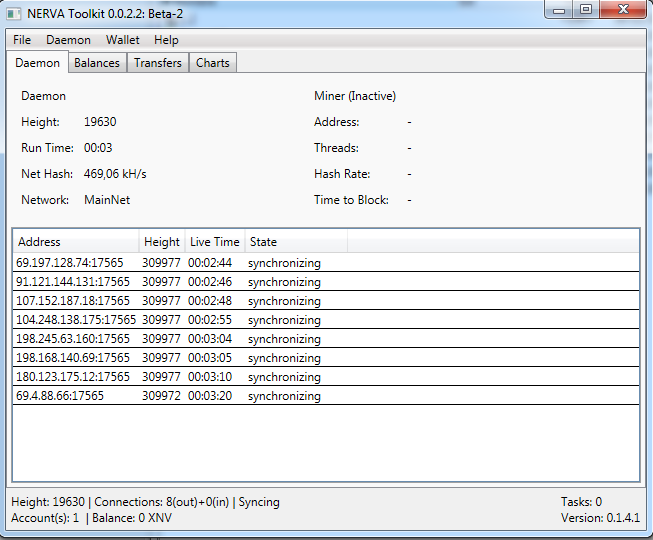Click the status bar Balance: 0 XNV text
653x540 pixels.
(x=132, y=518)
